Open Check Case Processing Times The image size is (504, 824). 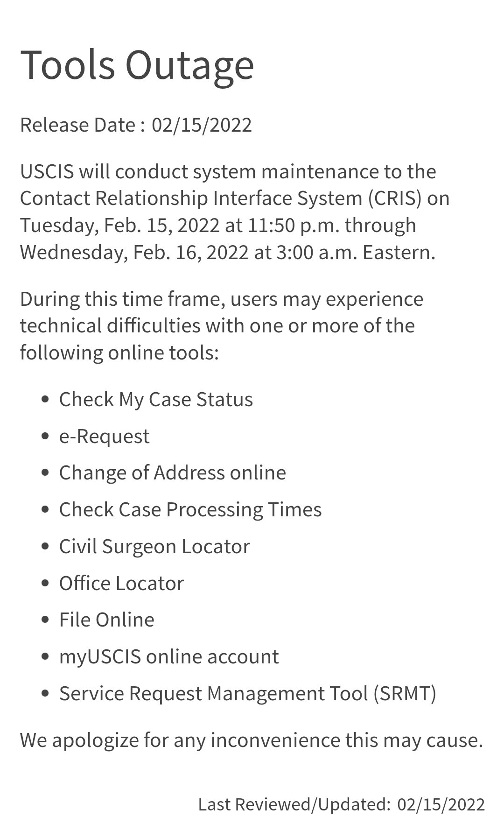tap(190, 510)
